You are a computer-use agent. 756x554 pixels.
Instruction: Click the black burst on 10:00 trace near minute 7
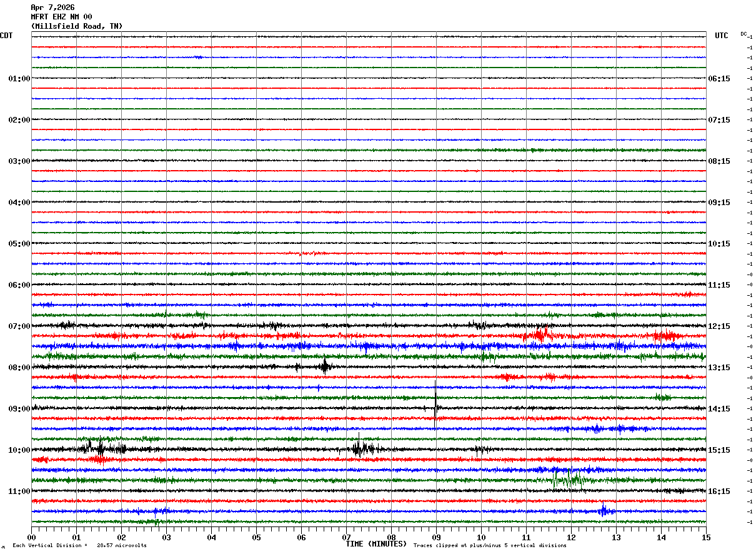point(364,448)
